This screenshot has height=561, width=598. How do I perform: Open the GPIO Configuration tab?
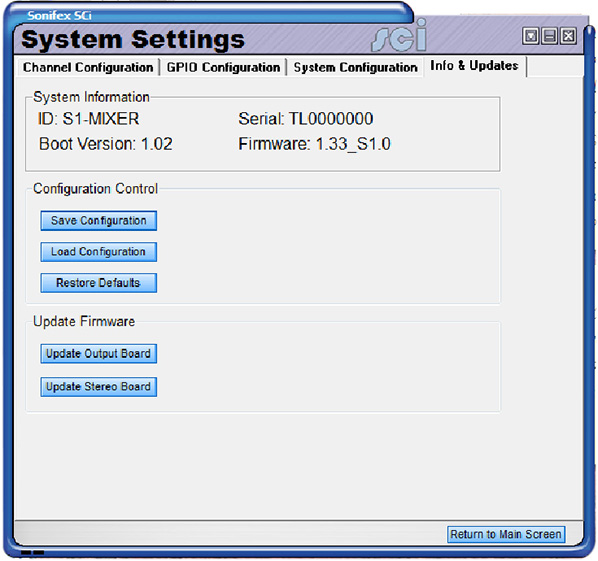(x=223, y=68)
